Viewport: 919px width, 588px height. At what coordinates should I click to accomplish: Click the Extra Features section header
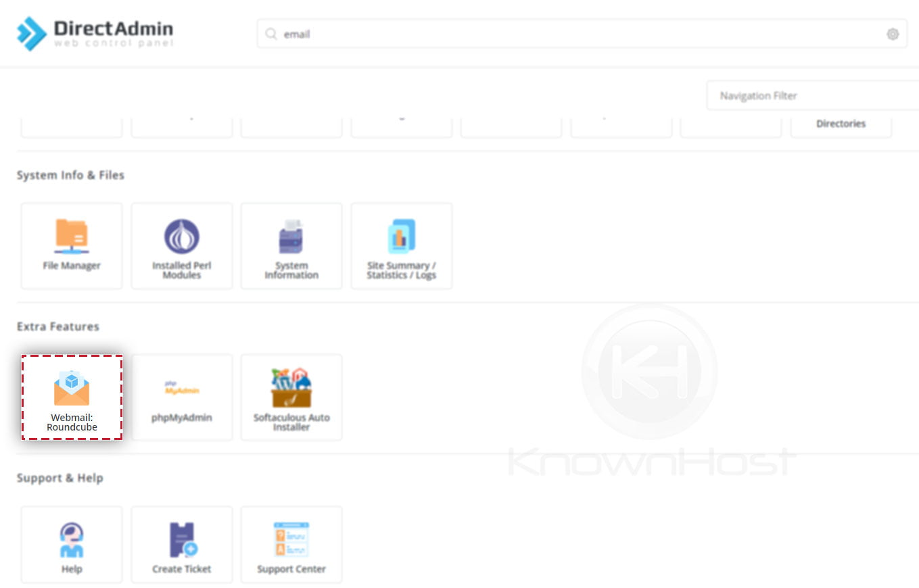point(58,326)
